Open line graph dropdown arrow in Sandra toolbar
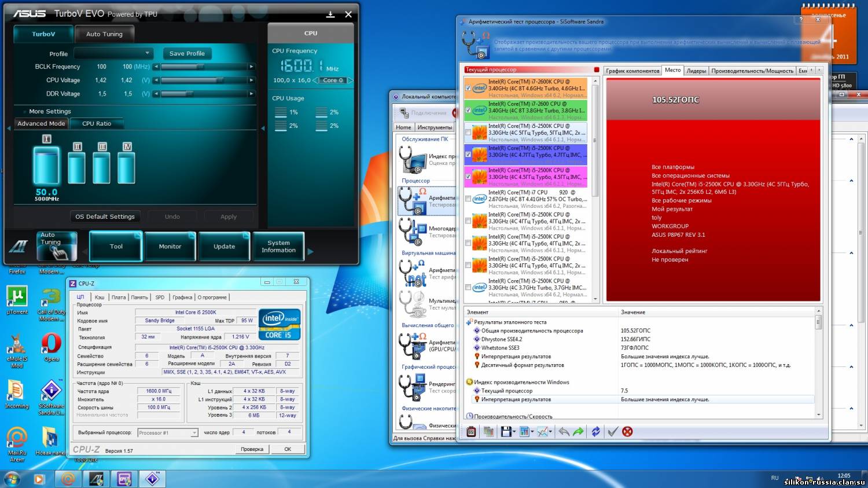 (x=550, y=432)
